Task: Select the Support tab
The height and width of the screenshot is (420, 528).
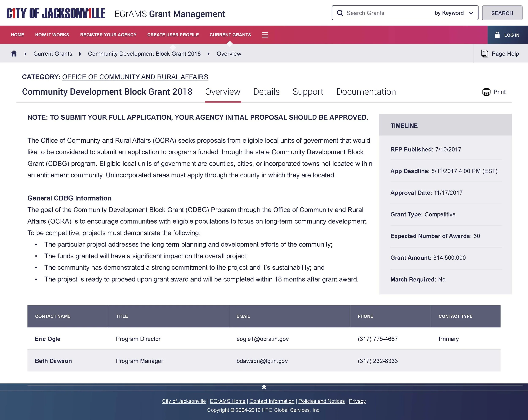Action: click(308, 92)
